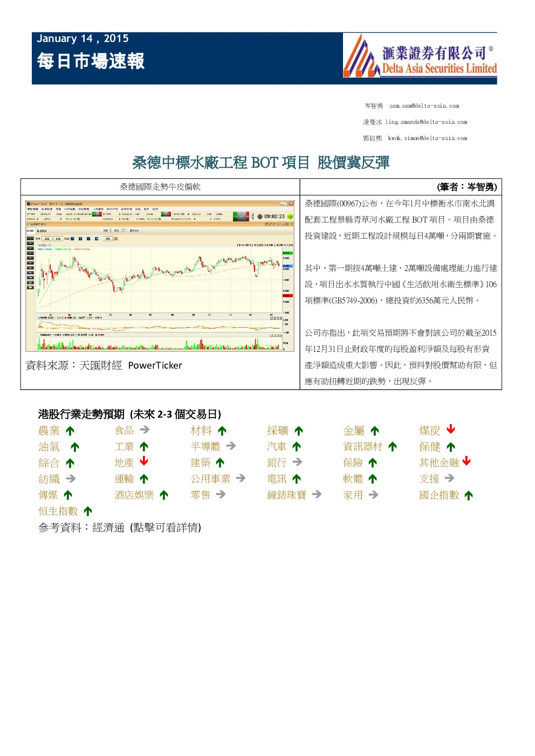Click the 09:02:23 clock in chart image
Screen dimensions: 535x756
pyautogui.click(x=275, y=217)
